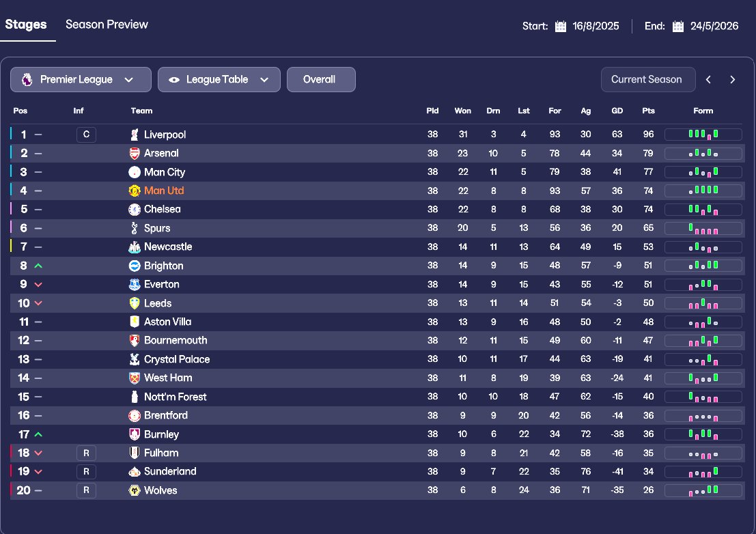Sort table by Pts column header

tap(648, 111)
